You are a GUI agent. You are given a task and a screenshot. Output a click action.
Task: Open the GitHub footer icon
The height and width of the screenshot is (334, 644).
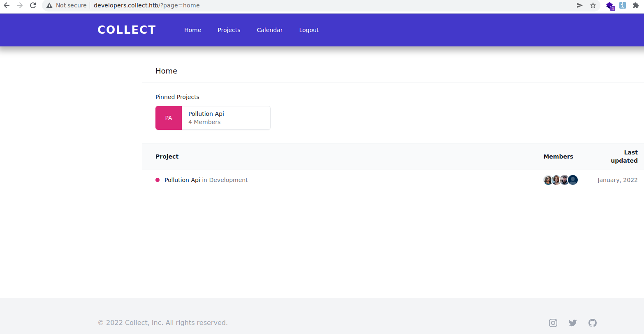point(593,323)
